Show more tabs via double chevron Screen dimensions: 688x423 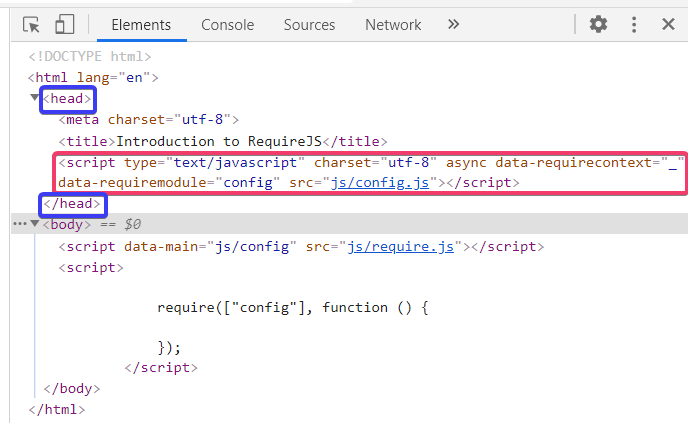point(453,25)
